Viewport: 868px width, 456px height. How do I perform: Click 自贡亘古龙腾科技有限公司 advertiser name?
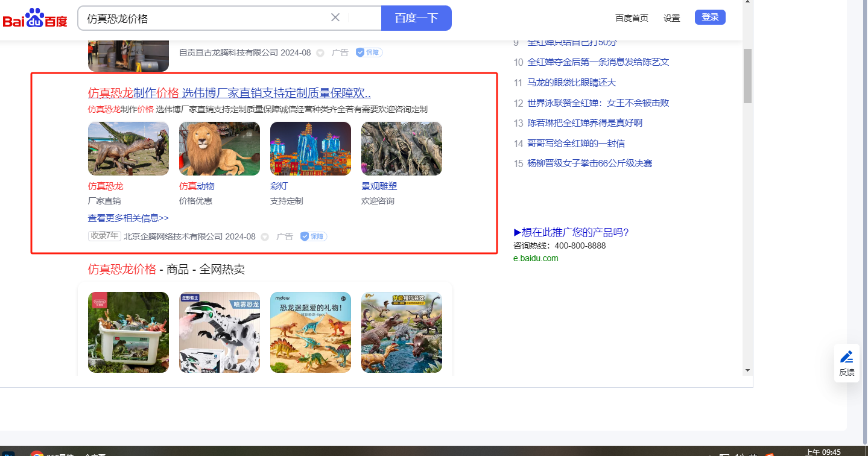(229, 52)
